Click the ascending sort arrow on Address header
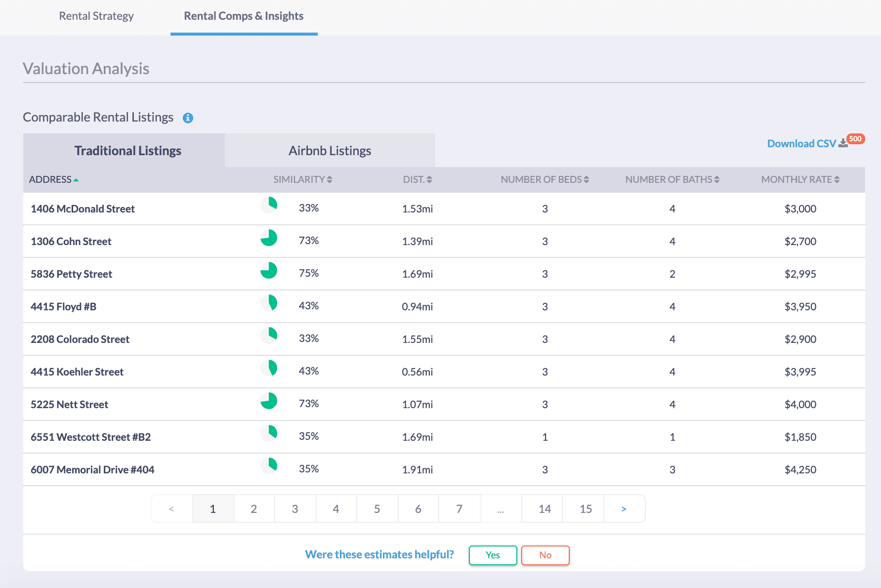This screenshot has height=588, width=881. [x=76, y=180]
